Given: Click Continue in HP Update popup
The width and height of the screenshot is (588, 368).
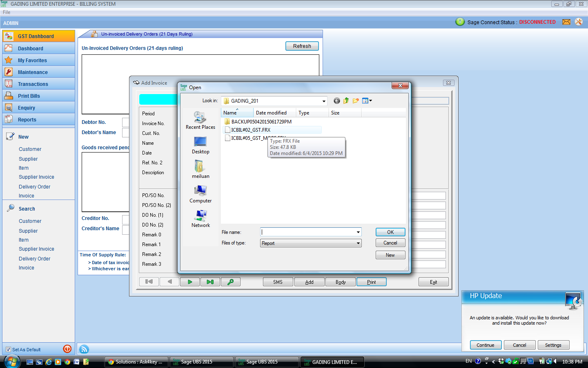Looking at the screenshot, I should [486, 345].
